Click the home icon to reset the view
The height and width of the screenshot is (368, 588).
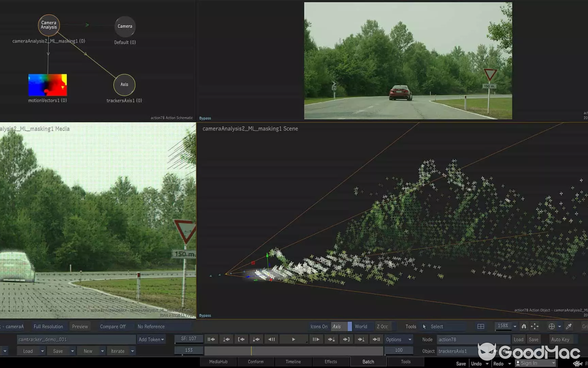524,326
